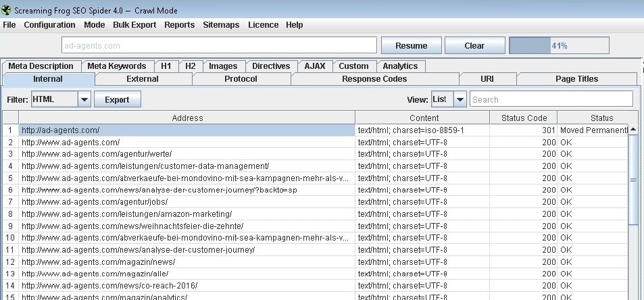Screen dimensions: 644x300
Task: Select the news/co-reach-2016/ URL
Action: click(187, 286)
